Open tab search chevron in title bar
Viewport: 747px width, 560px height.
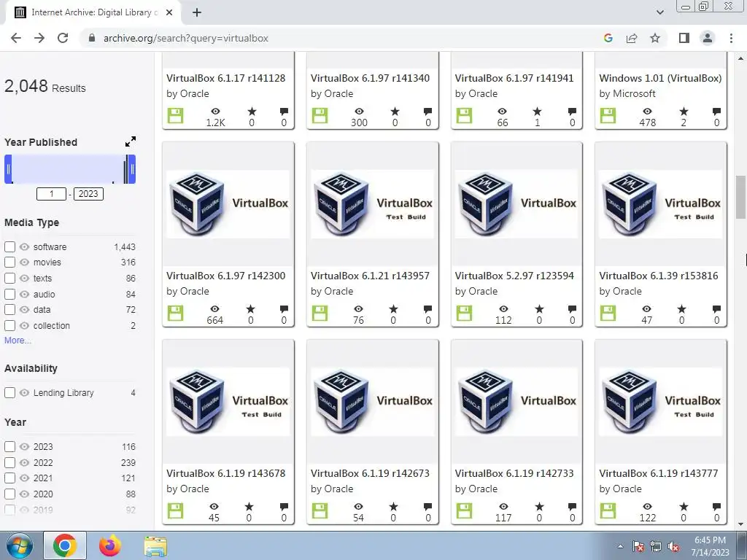(659, 12)
